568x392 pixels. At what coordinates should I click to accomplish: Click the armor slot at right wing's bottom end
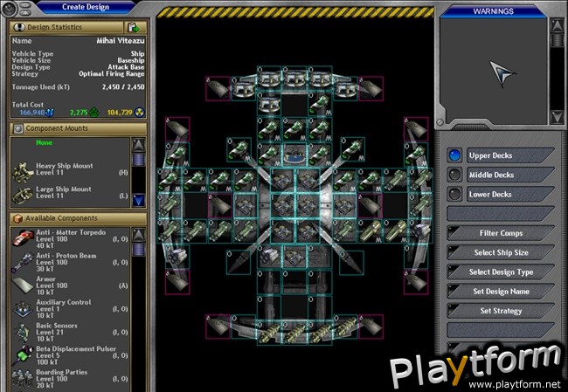pos(416,282)
